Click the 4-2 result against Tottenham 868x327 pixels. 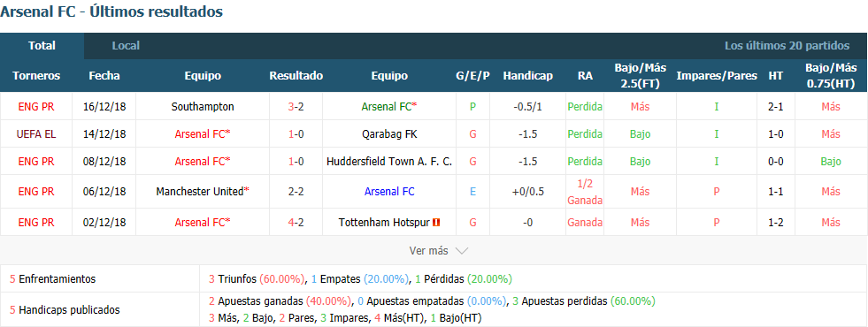coord(296,223)
